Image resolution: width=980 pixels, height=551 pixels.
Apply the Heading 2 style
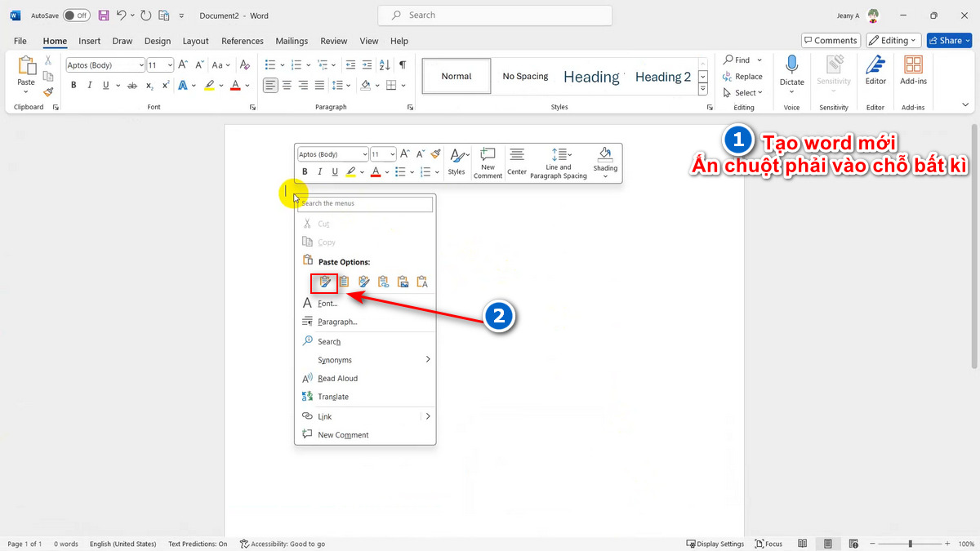(x=662, y=76)
